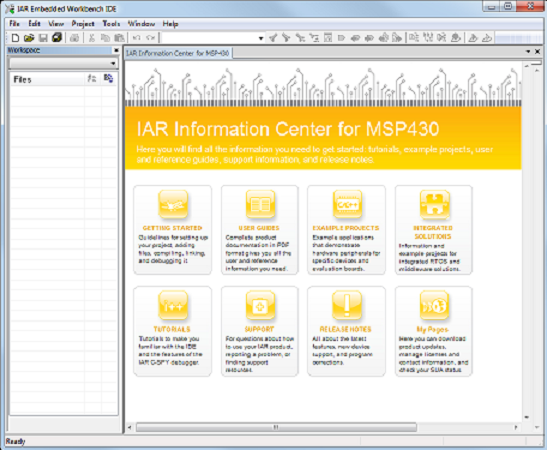The image size is (547, 450).
Task: Click the Save All disks icon
Action: [57, 37]
